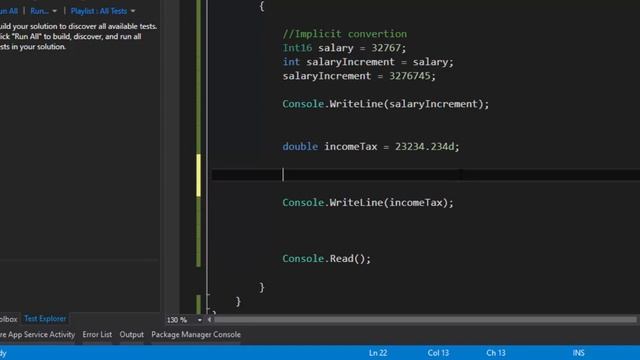
Task: Click the double incomeTax declaration line
Action: (371, 147)
